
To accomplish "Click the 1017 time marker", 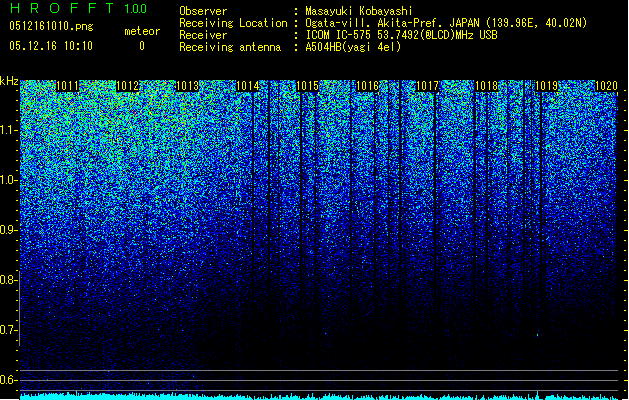I will pos(428,86).
